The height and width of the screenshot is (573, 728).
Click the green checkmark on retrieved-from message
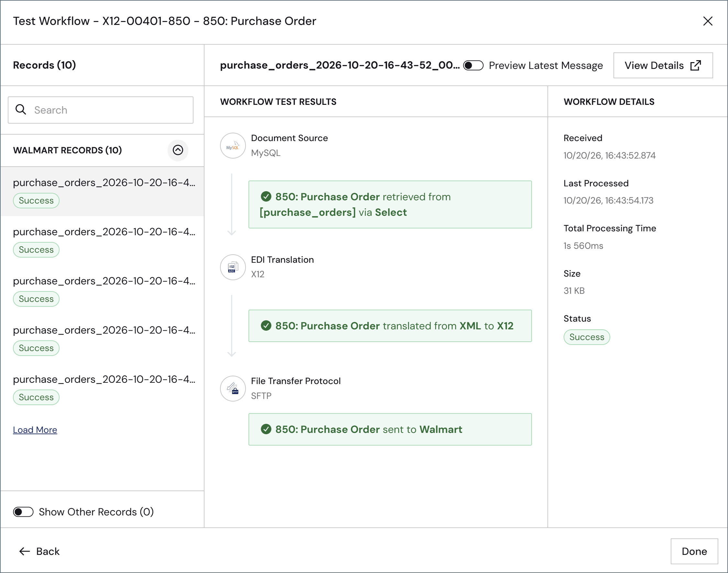[266, 197]
